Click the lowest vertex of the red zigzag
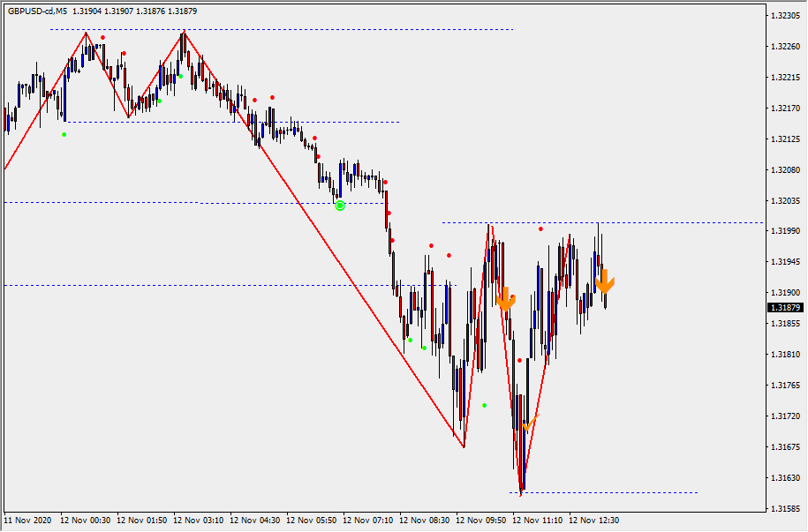Image resolution: width=808 pixels, height=532 pixels. 521,496
